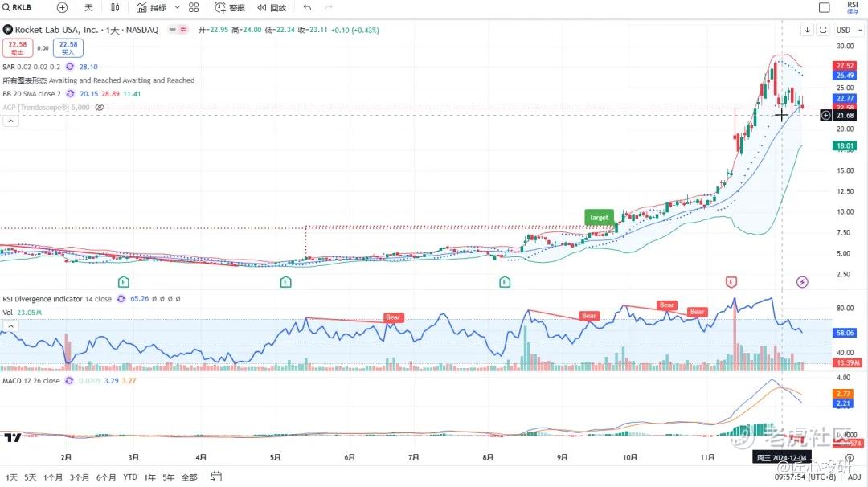Click the Rocket Lab USA, Inc. title
This screenshot has height=487, width=868.
[56, 29]
